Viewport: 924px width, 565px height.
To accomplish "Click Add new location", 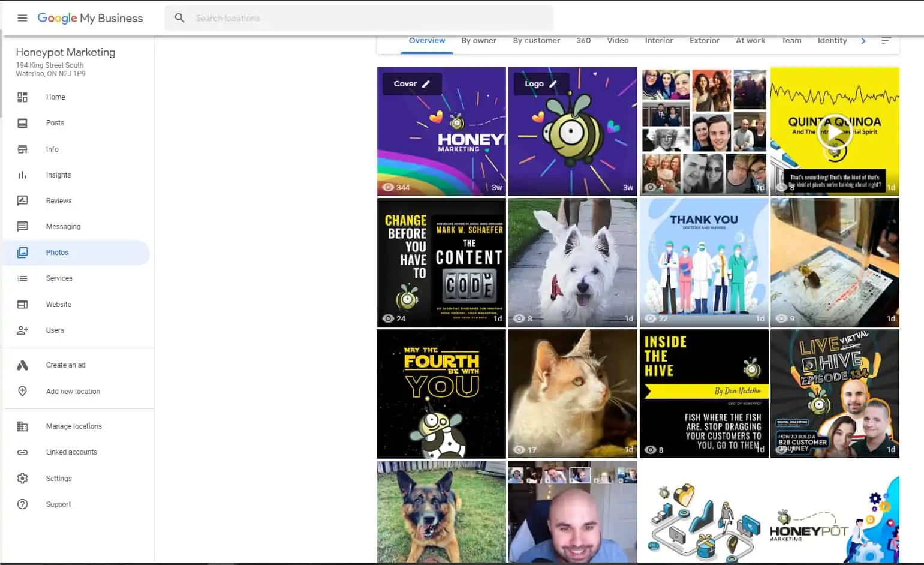I will [x=73, y=391].
